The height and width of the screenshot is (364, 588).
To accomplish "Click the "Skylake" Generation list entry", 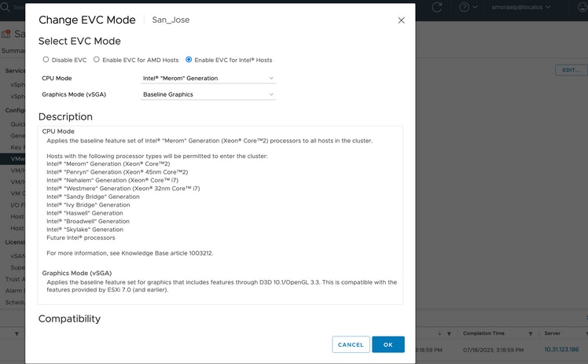I will 85,230.
